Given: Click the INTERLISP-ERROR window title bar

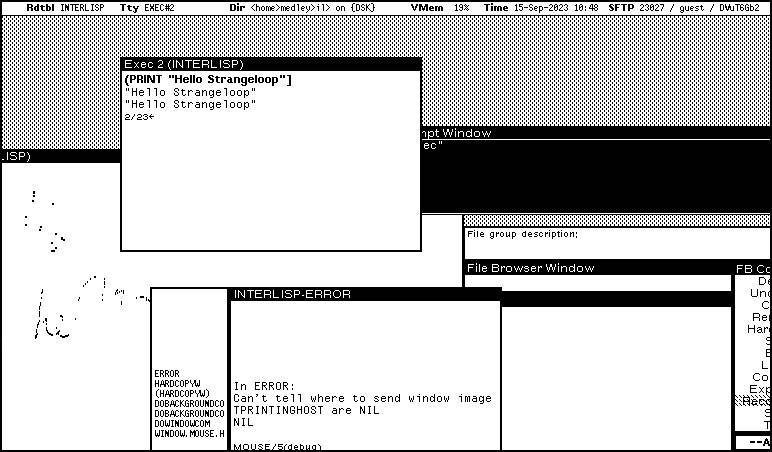Looking at the screenshot, I should (365, 294).
